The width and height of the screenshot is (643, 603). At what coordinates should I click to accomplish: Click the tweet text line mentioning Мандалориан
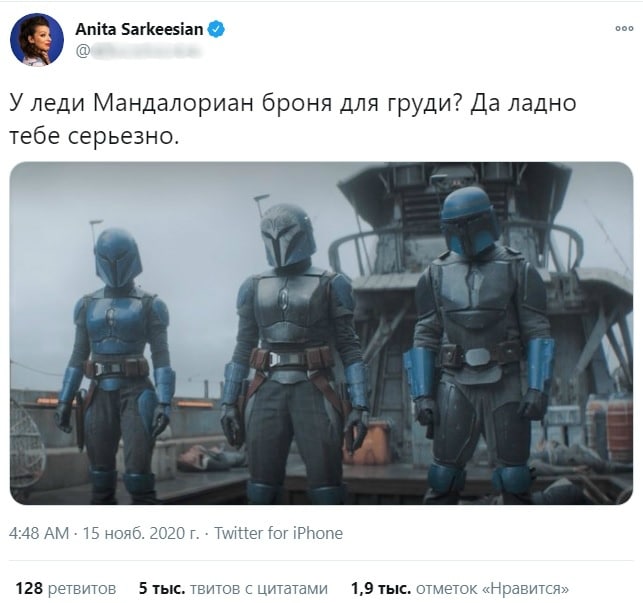coord(293,103)
